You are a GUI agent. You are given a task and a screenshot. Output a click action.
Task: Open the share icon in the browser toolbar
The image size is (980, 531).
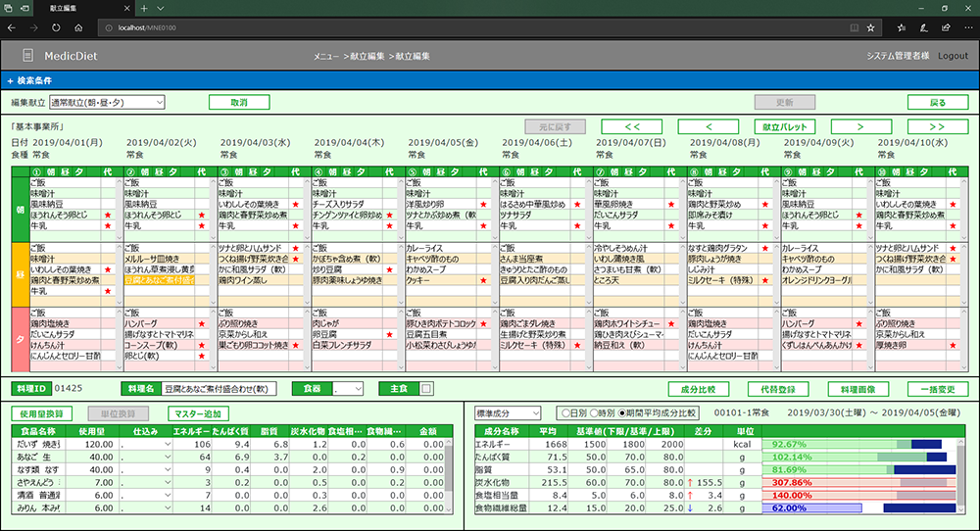point(946,27)
